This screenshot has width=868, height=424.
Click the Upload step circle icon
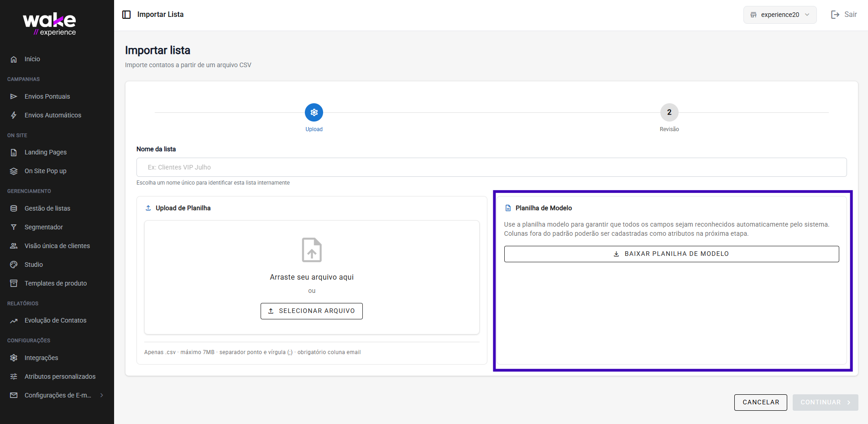pos(314,112)
